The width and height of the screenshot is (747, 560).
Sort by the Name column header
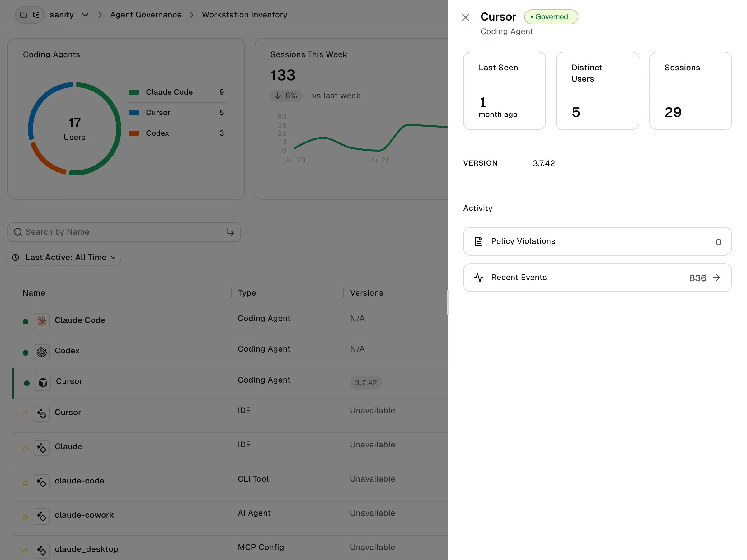(33, 293)
